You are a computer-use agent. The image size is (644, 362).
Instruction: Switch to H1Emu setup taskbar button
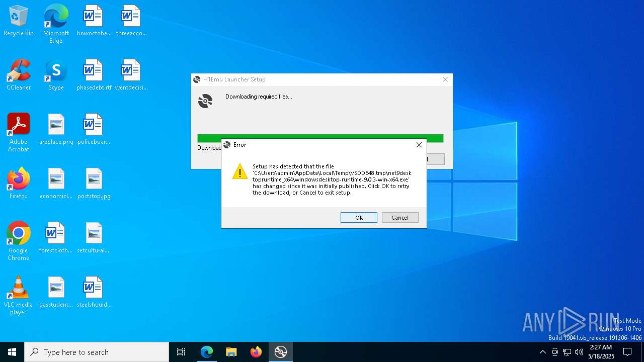click(280, 352)
